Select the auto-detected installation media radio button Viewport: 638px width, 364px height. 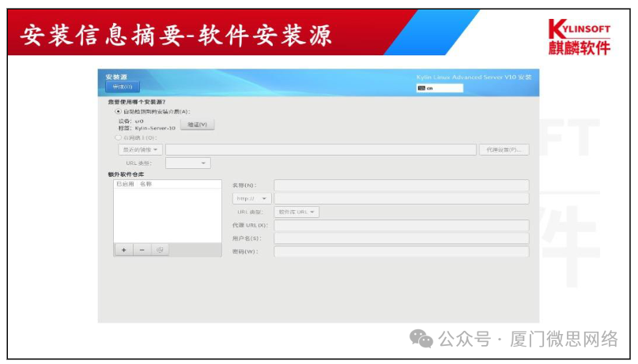[118, 111]
